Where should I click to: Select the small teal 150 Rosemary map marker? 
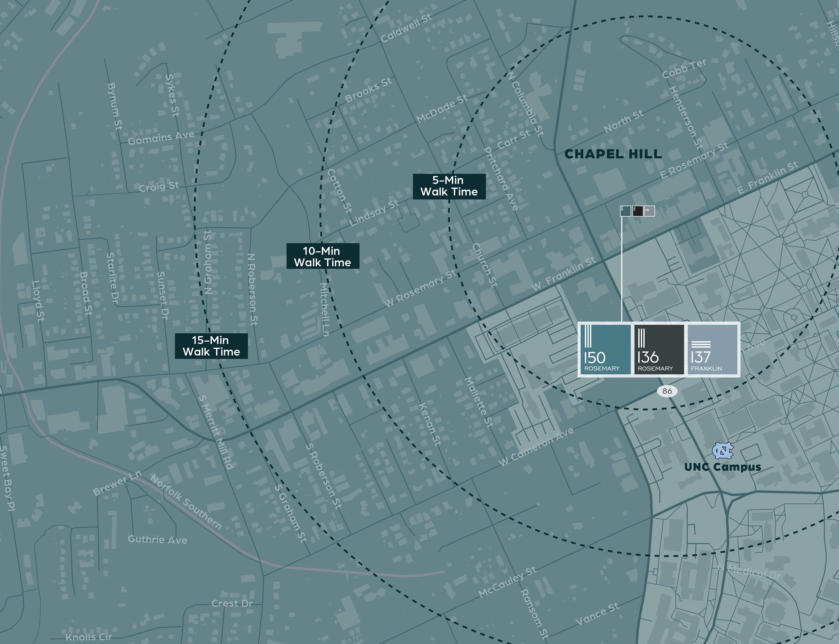pyautogui.click(x=625, y=211)
